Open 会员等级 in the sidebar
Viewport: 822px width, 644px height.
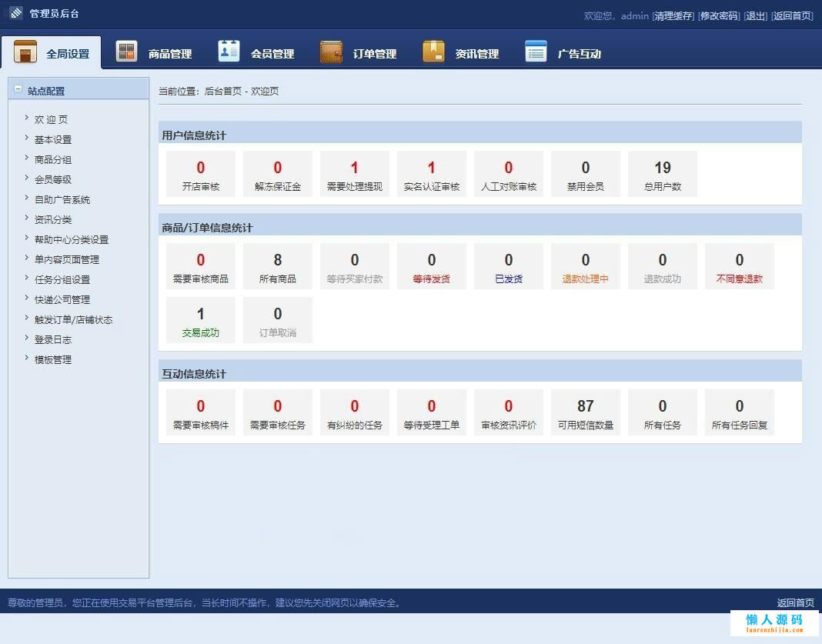click(53, 179)
